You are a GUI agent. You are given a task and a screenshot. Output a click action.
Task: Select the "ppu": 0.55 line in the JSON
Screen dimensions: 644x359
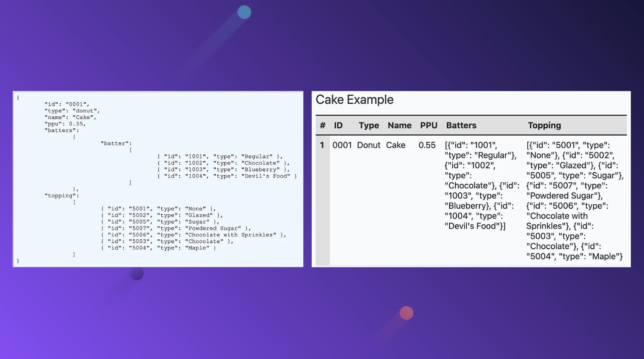(65, 124)
